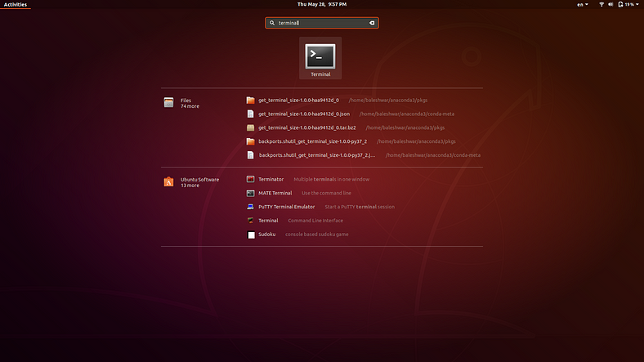Show the '13 more' Ubuntu Software results
Viewport: 644px width, 362px height.
click(x=190, y=185)
